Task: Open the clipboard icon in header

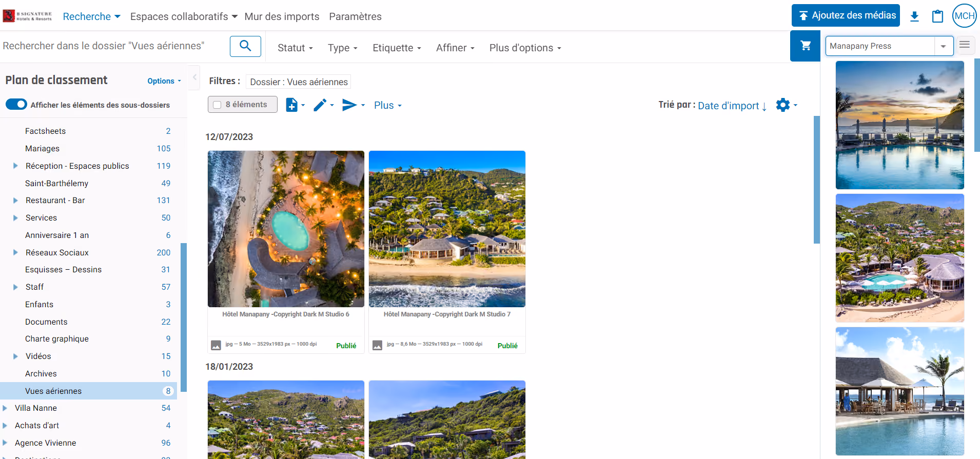Action: pyautogui.click(x=937, y=16)
